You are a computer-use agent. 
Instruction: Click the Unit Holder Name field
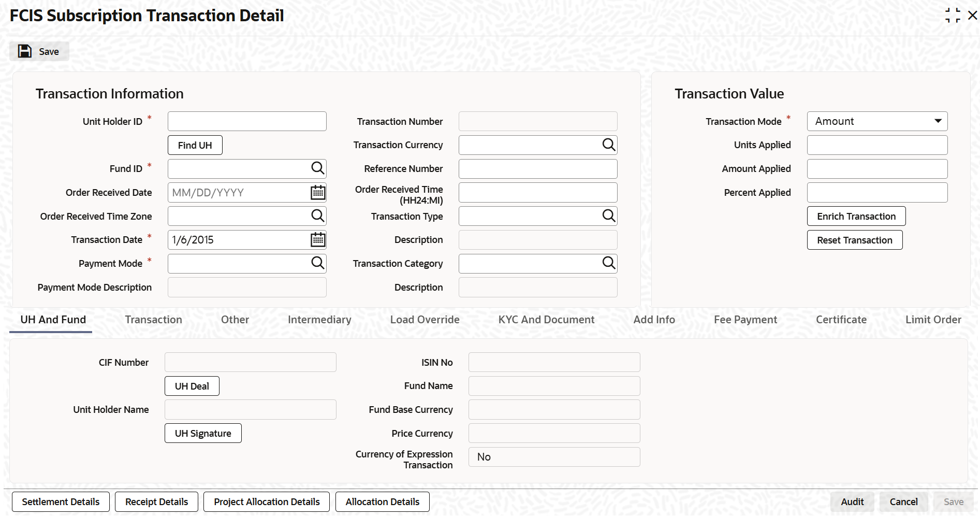[x=250, y=409]
